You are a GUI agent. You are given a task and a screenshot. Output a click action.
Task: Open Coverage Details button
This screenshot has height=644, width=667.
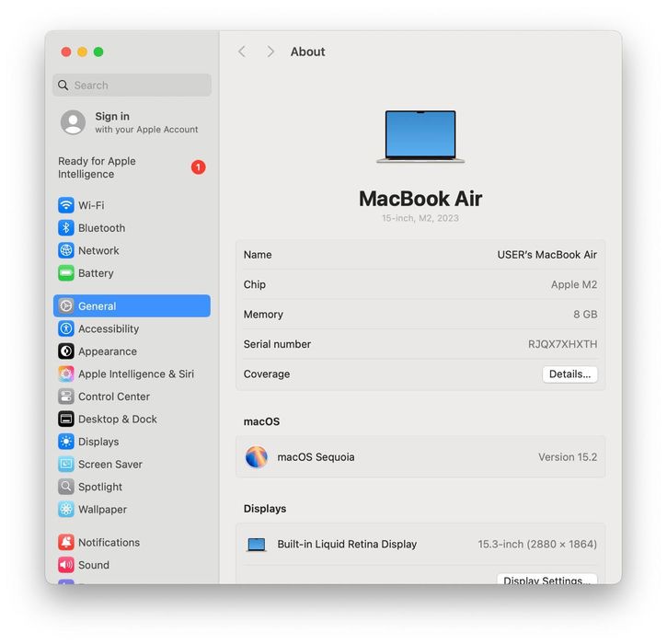[x=569, y=374]
